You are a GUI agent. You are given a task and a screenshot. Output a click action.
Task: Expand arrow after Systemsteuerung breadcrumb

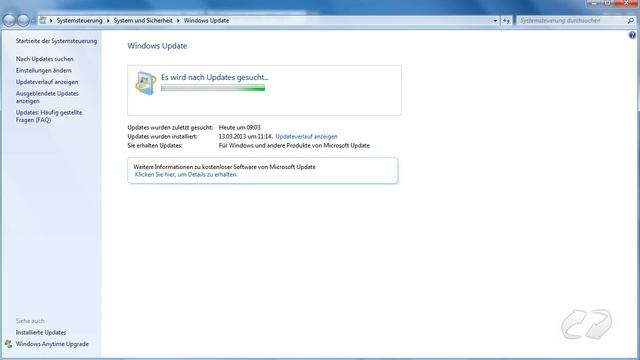click(x=108, y=20)
